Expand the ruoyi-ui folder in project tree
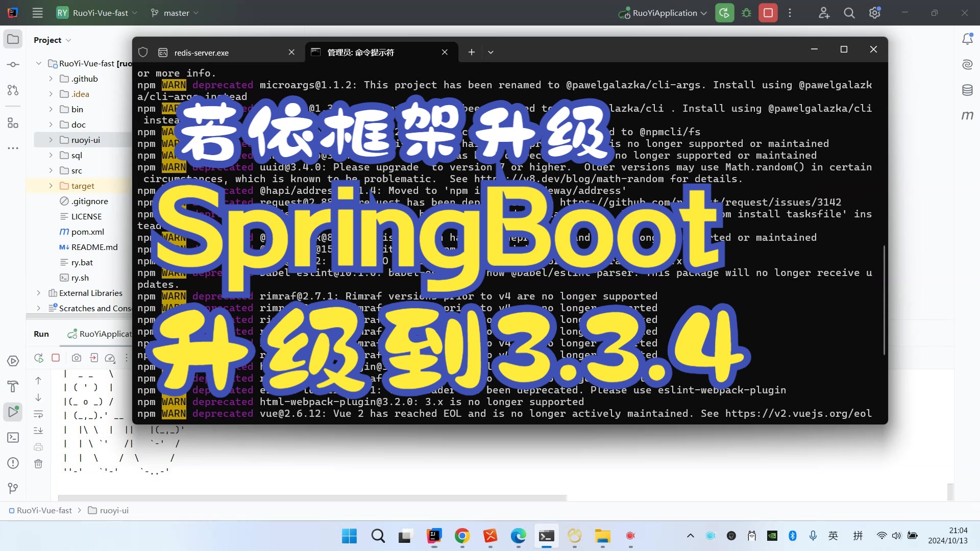The height and width of the screenshot is (551, 980). (53, 139)
